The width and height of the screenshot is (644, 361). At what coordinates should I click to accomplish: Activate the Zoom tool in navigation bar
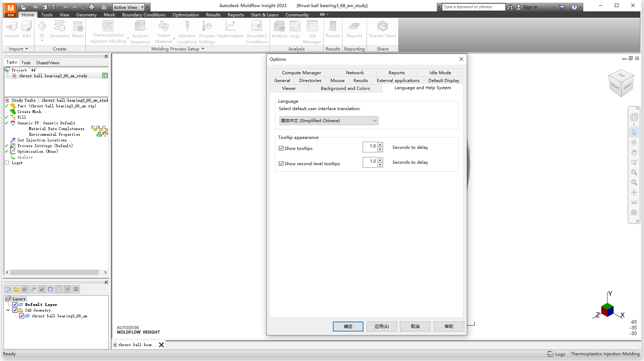(x=634, y=162)
